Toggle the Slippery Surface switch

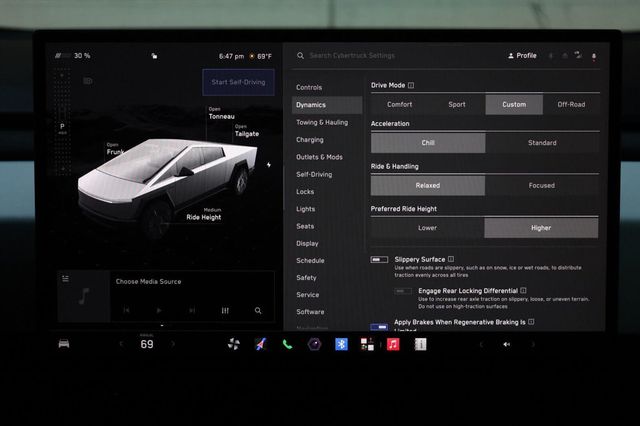click(x=379, y=260)
